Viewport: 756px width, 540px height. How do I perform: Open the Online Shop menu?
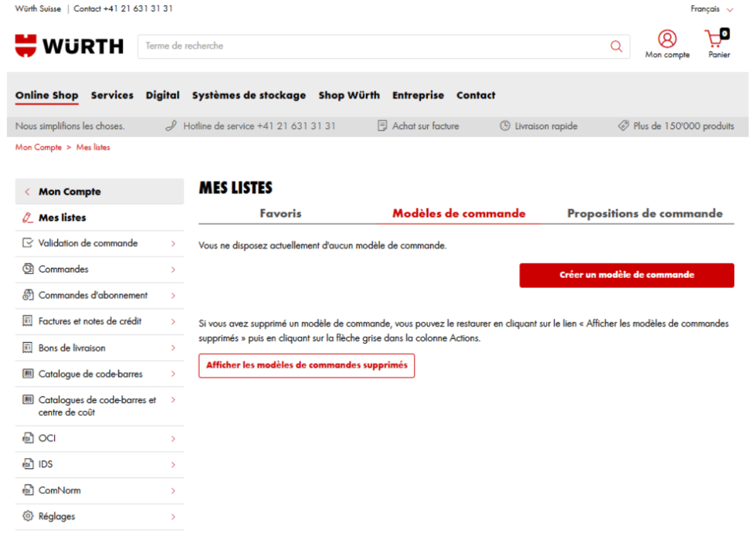point(47,95)
